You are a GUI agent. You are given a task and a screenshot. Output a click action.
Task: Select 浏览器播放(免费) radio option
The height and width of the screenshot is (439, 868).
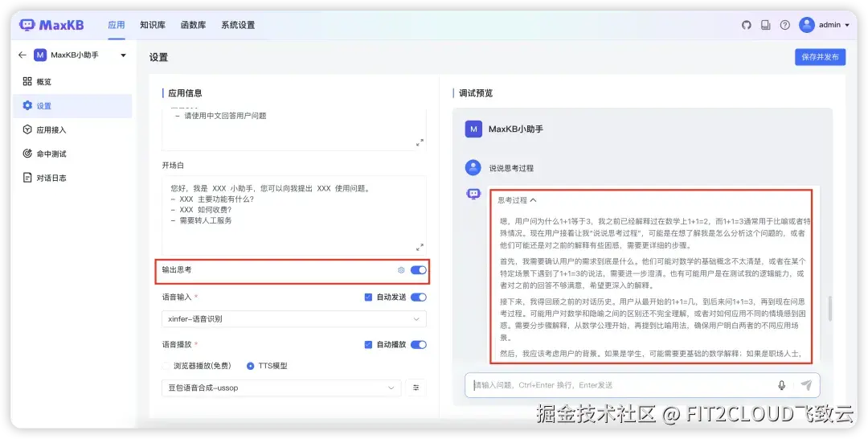pyautogui.click(x=166, y=366)
